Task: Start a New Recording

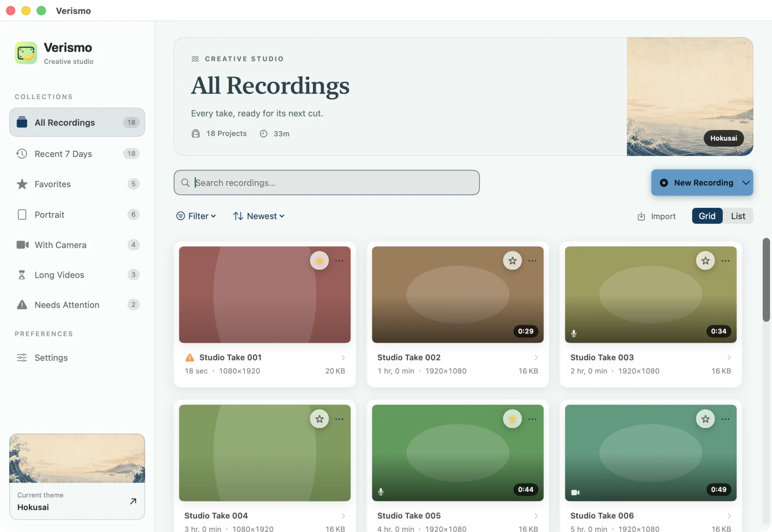Action: [696, 183]
